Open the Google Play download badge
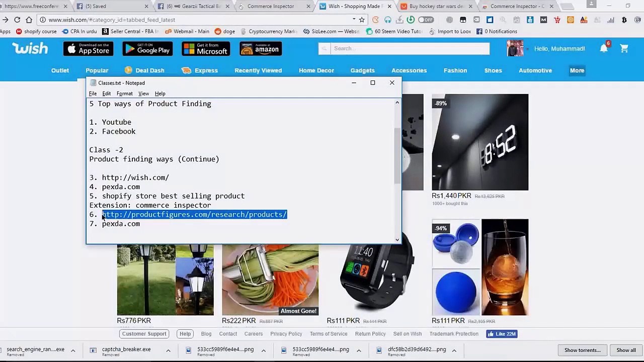The width and height of the screenshot is (644, 362). 147,49
